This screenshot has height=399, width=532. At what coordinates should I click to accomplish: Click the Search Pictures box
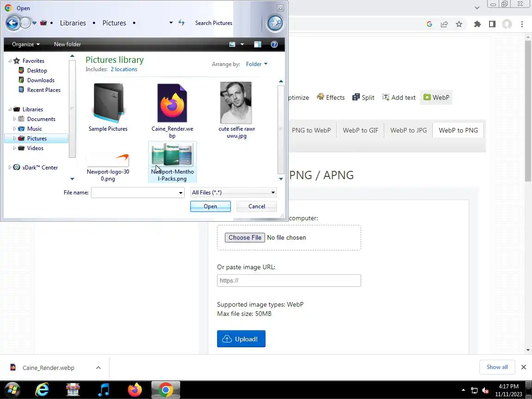[213, 23]
